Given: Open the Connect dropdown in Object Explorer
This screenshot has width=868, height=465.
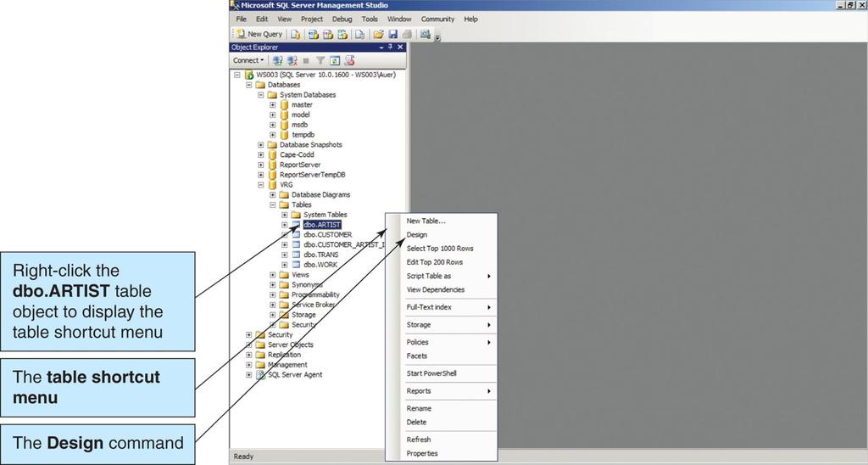Looking at the screenshot, I should [248, 60].
